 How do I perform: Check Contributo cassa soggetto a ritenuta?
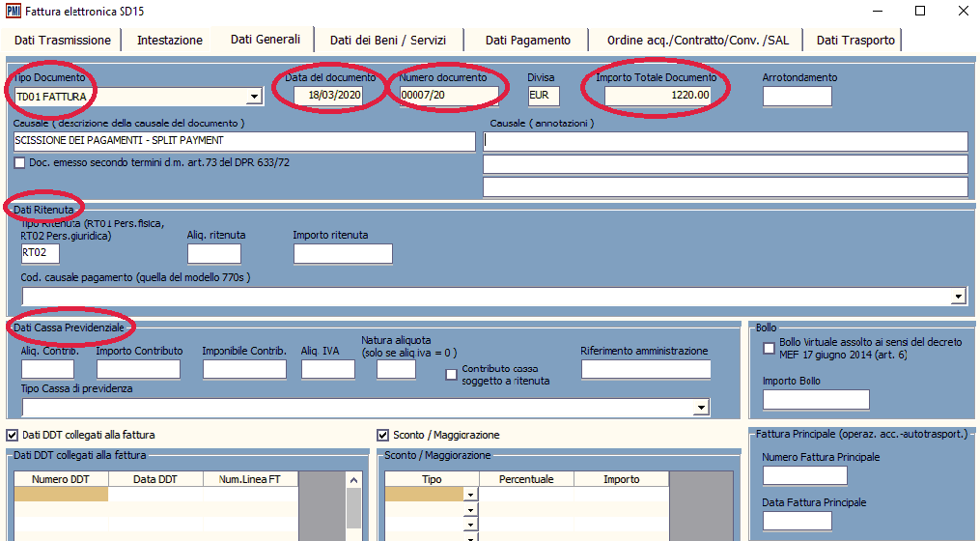451,375
